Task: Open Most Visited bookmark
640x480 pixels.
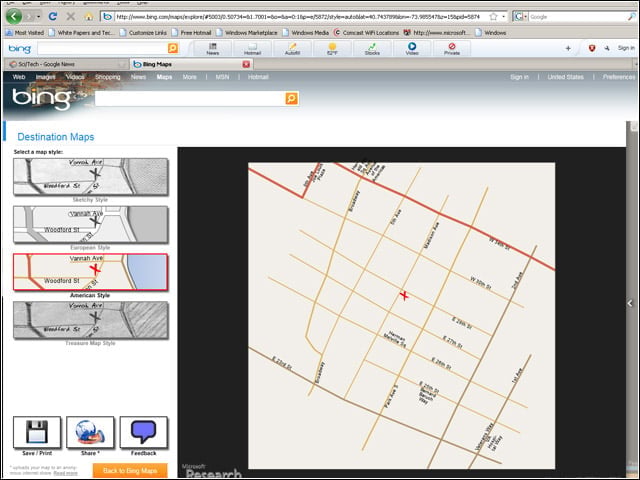Action: (x=24, y=33)
